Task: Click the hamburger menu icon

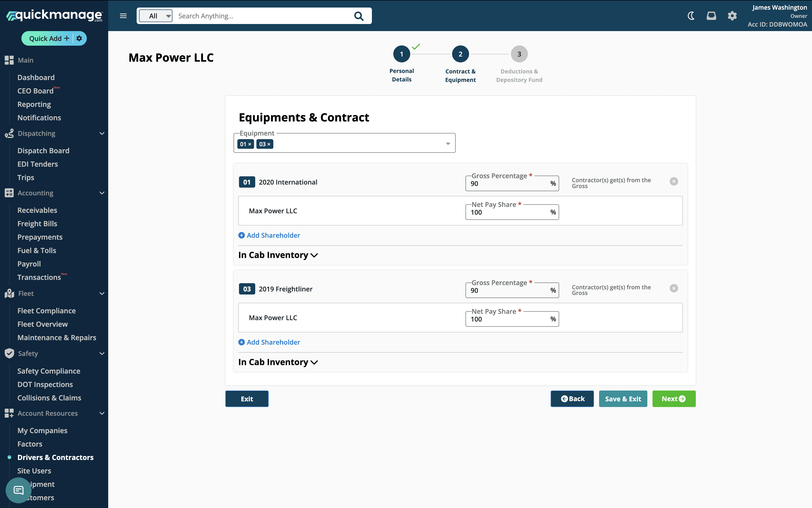Action: tap(123, 16)
